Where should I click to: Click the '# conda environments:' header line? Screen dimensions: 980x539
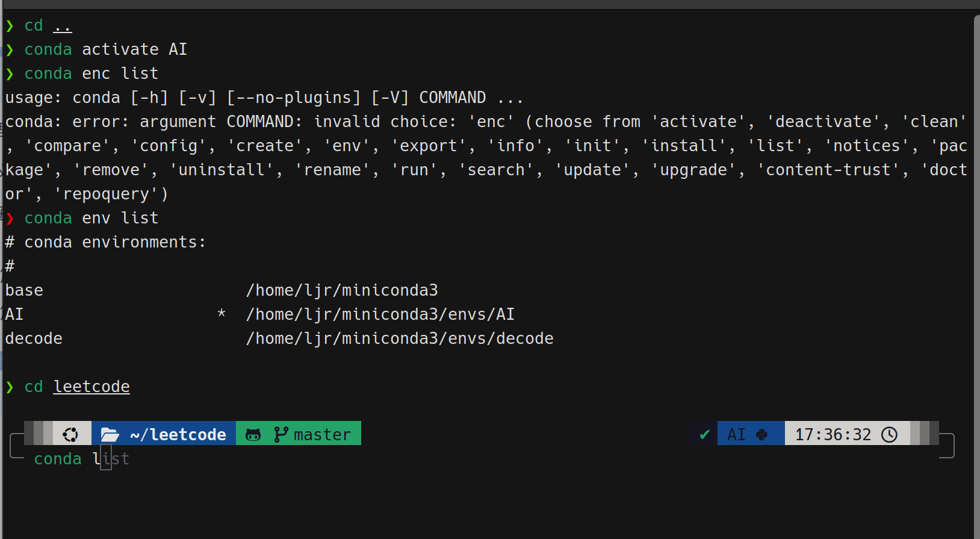click(105, 242)
